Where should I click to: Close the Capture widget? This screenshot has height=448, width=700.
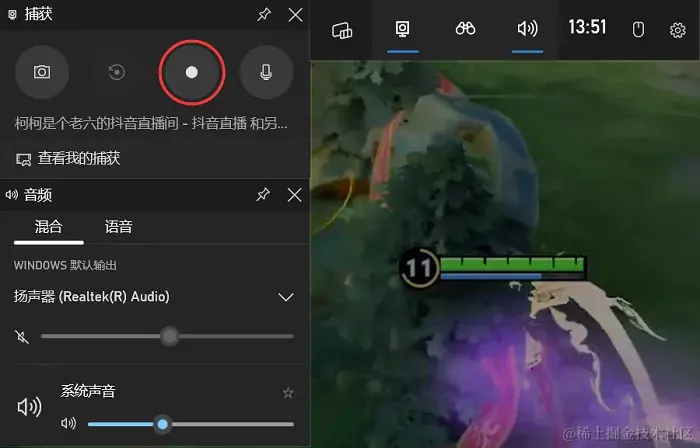[x=295, y=15]
